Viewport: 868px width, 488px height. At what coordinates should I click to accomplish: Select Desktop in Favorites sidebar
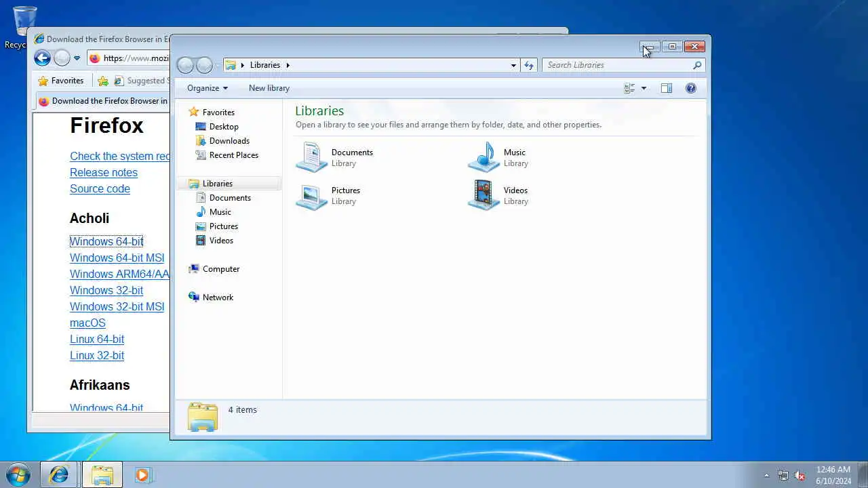224,127
